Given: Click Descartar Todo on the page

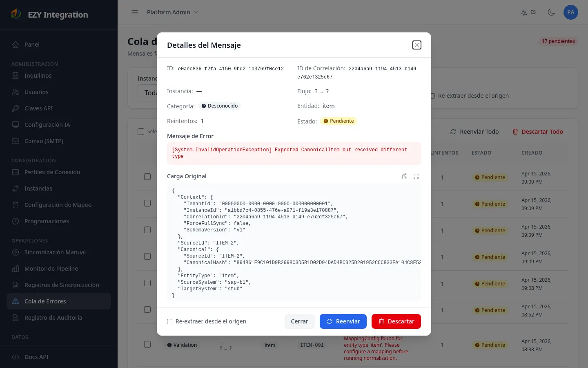Looking at the screenshot, I should [537, 132].
